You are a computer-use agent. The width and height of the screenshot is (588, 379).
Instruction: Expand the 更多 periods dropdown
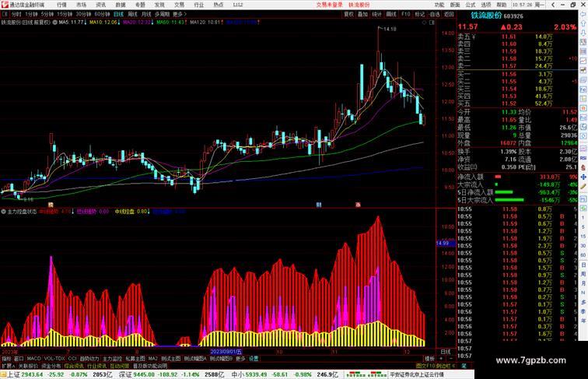pyautogui.click(x=179, y=14)
